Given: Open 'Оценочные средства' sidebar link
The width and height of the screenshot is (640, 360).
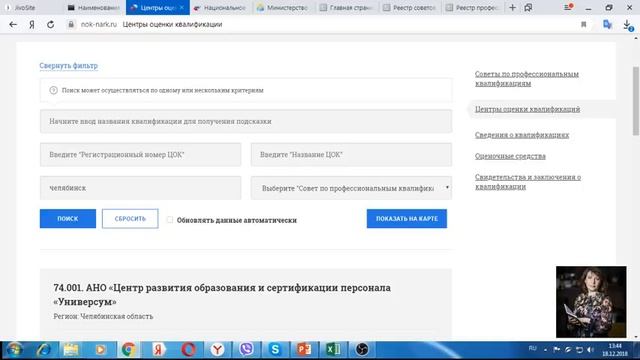Looking at the screenshot, I should point(510,156).
